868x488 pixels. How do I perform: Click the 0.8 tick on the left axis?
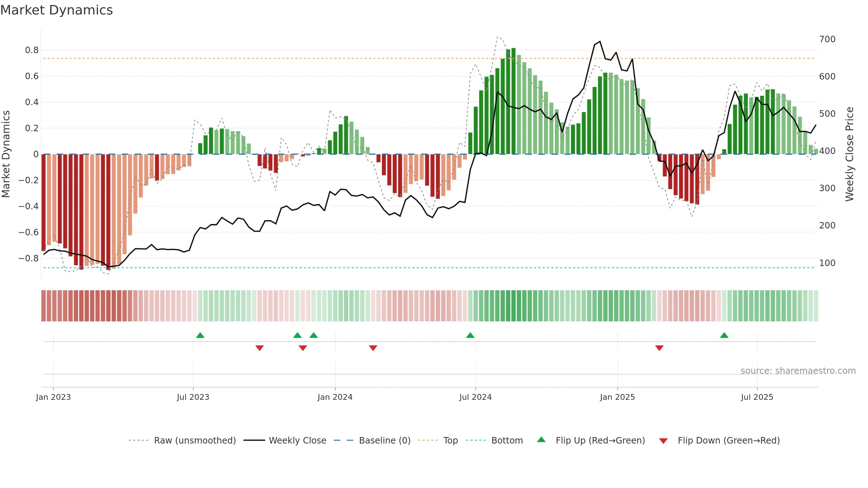pos(32,50)
